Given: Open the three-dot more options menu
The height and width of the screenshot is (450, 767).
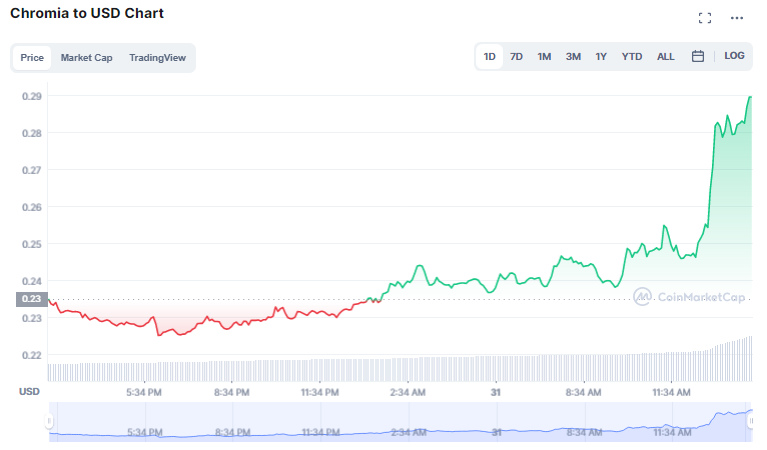Looking at the screenshot, I should point(737,18).
